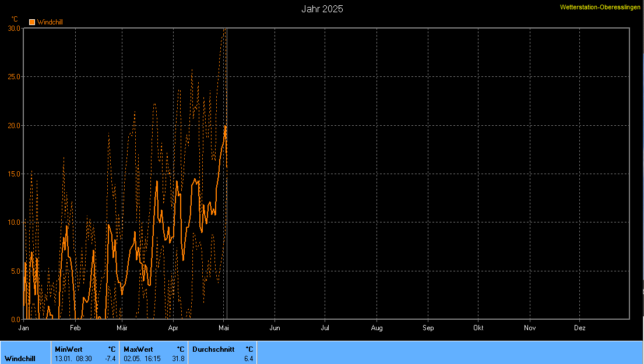Click the Apr month label
Image resolution: width=644 pixels, height=364 pixels.
173,328
